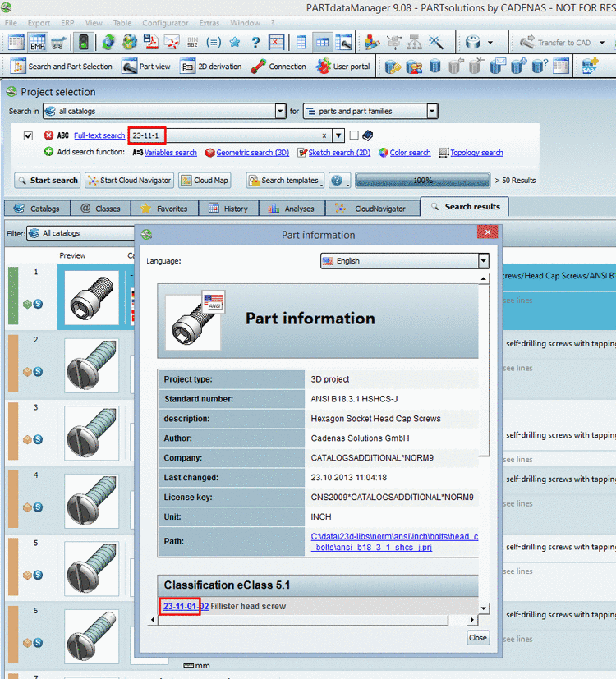Viewport: 616px width, 679px height.
Task: Toggle the full-text search row checkbox
Action: click(28, 135)
